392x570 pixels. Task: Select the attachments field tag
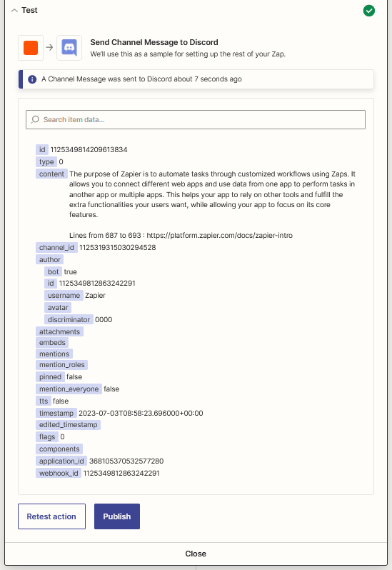(x=59, y=331)
